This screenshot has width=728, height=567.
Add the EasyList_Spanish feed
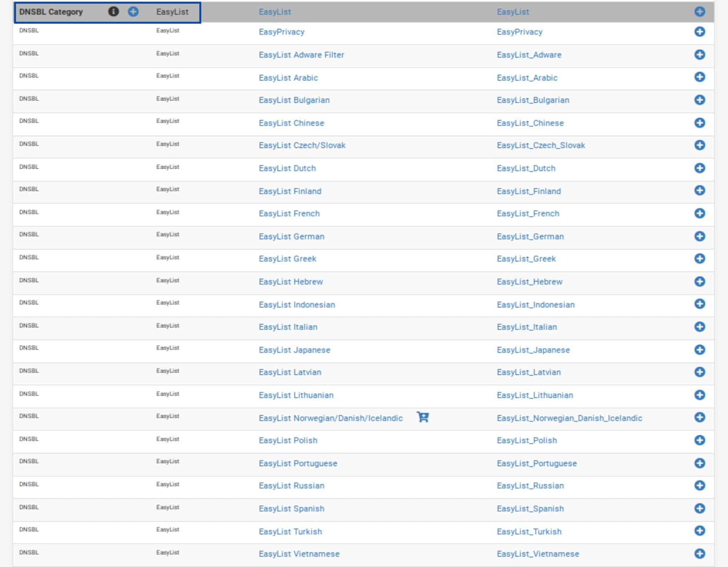pyautogui.click(x=699, y=508)
